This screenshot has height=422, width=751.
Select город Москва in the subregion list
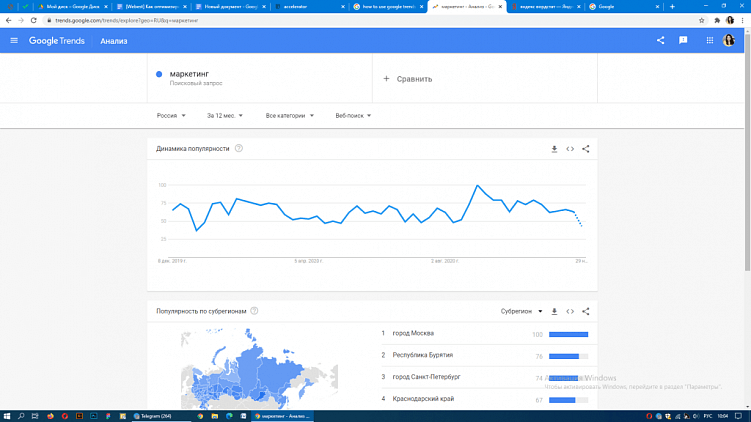coord(413,333)
